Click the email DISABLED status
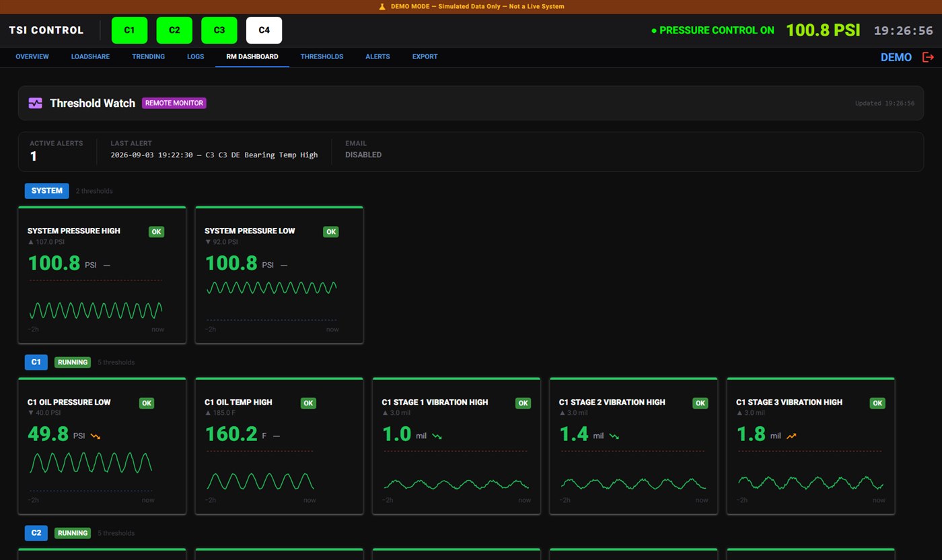 click(x=363, y=155)
